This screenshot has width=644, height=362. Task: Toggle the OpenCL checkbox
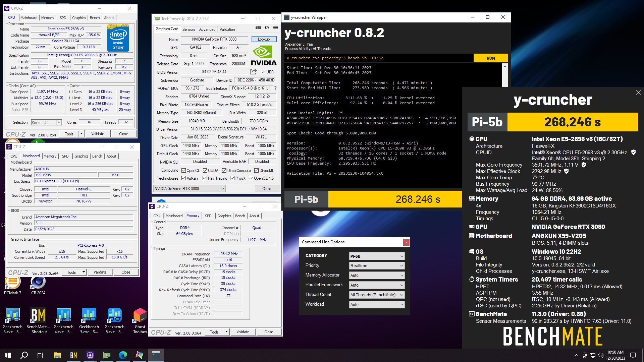pos(183,171)
